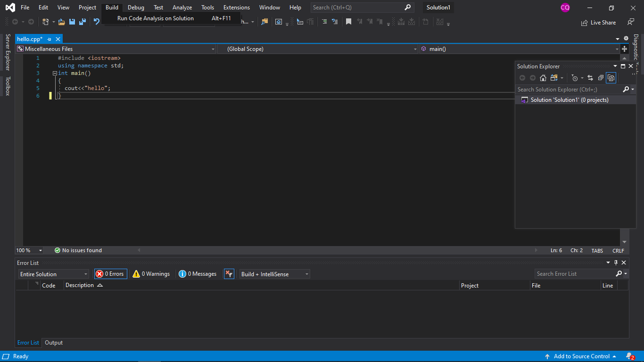Click the Save All toolbar icon
Viewport: 644px width, 362px height.
click(x=83, y=22)
